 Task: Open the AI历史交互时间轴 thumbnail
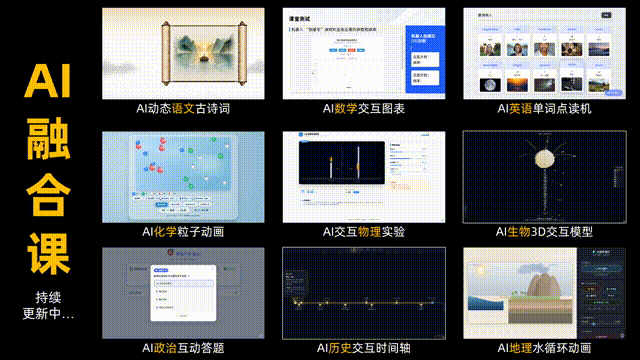coord(364,293)
